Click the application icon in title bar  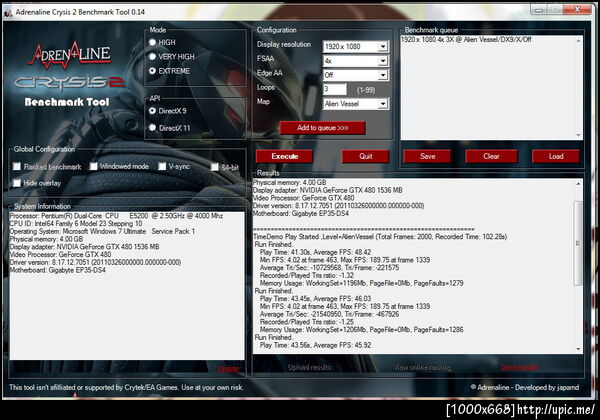[x=8, y=13]
